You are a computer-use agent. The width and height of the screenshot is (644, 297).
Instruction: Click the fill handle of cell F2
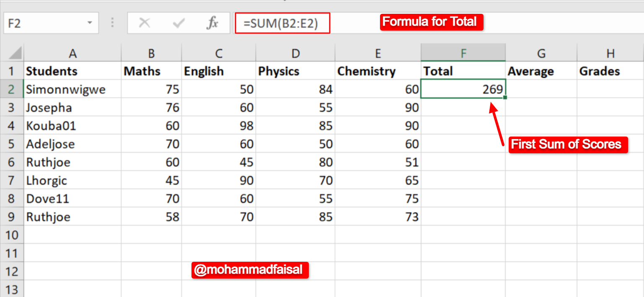[505, 98]
